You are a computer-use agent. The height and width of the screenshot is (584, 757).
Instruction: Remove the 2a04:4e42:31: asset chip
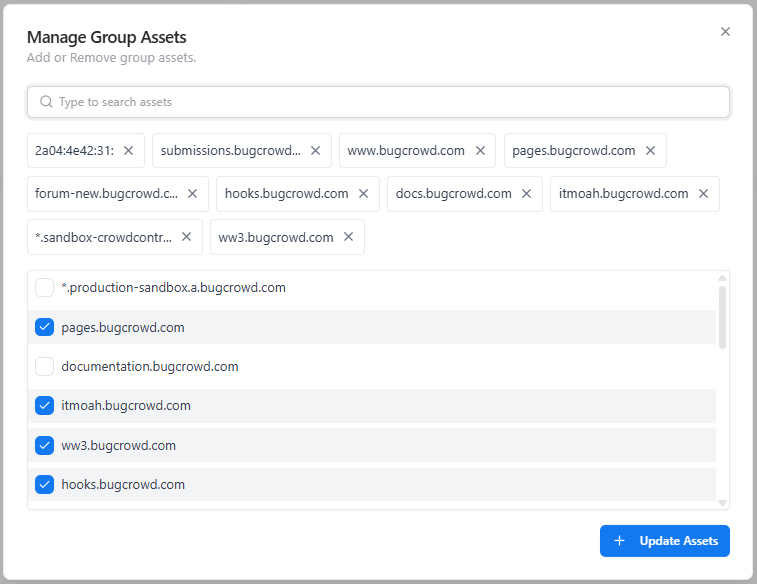click(x=128, y=151)
